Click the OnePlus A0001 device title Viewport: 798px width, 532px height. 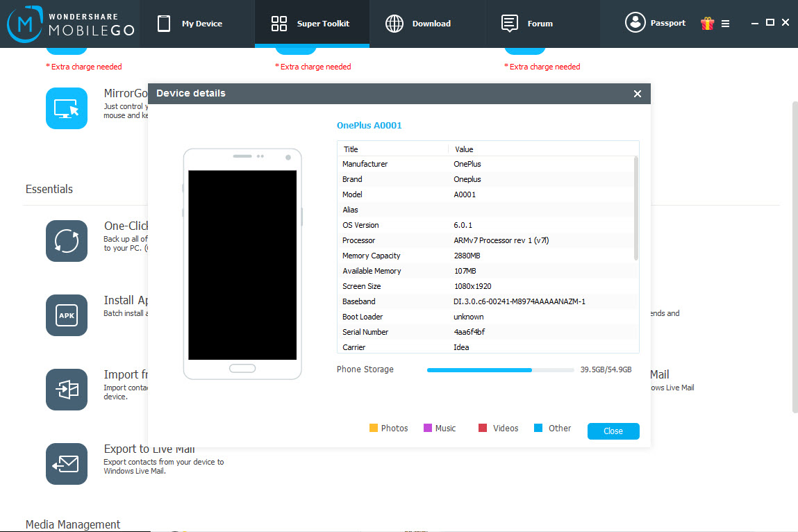pyautogui.click(x=369, y=125)
